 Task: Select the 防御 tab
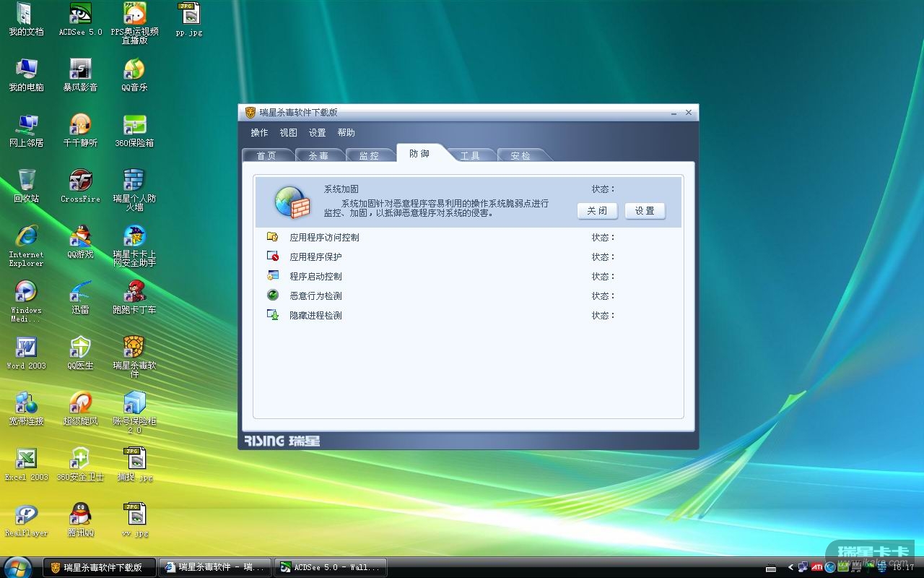tap(419, 153)
